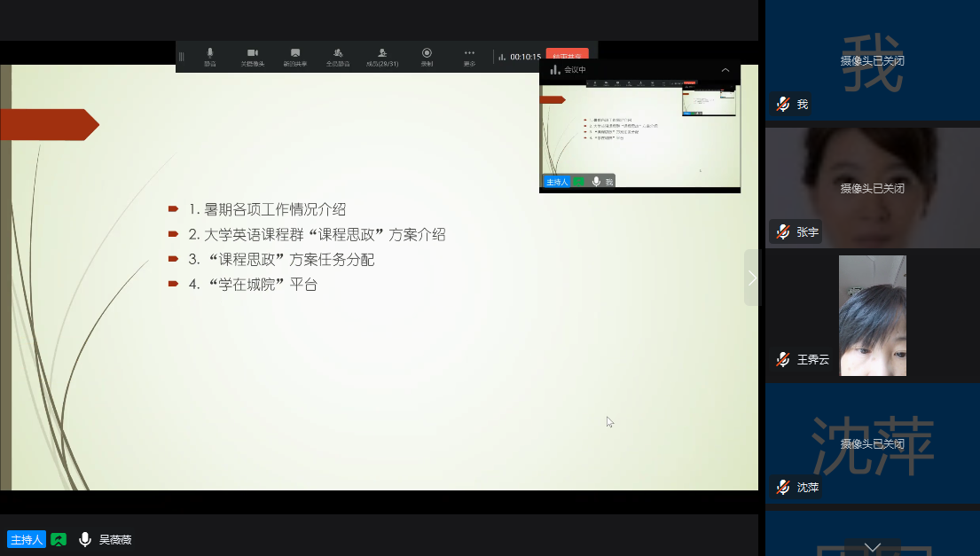Viewport: 980px width, 556px height.
Task: Select 王霁云's camera video feed
Action: pos(873,316)
